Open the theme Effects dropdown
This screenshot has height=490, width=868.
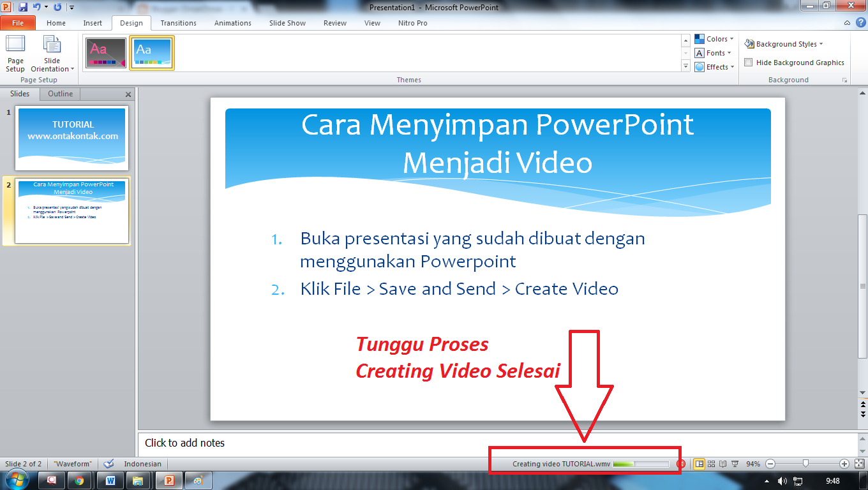(715, 67)
